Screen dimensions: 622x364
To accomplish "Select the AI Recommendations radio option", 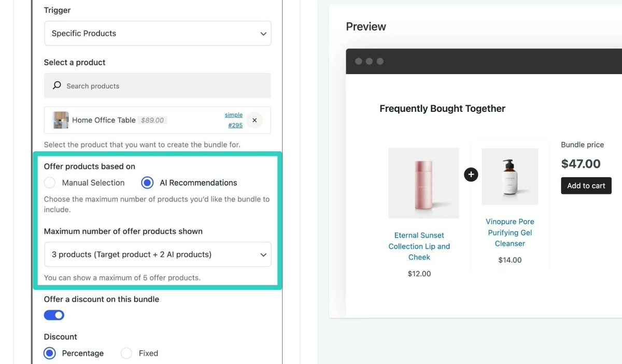I will point(147,183).
